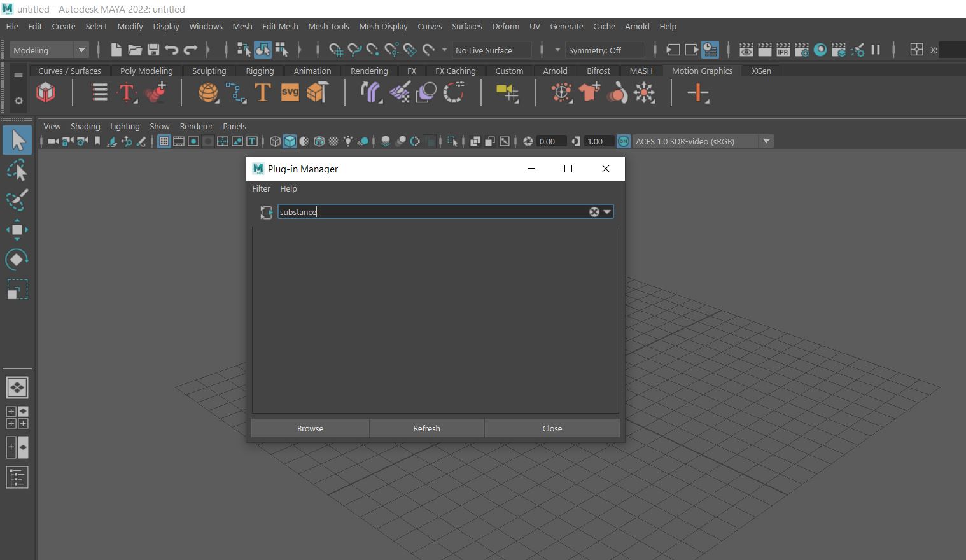The height and width of the screenshot is (560, 966).
Task: Open the Hypershade blue circle icon
Action: (x=820, y=50)
